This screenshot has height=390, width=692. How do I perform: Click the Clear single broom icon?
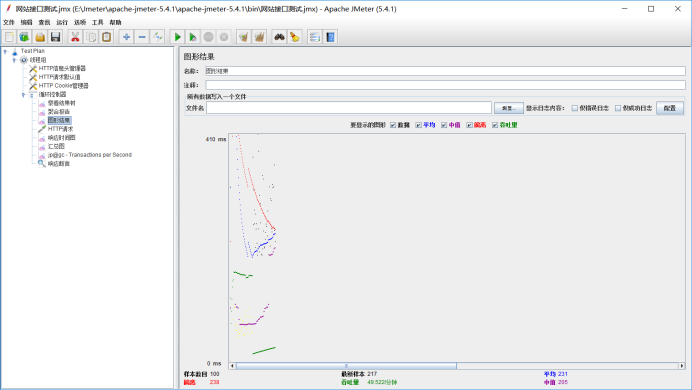point(244,37)
